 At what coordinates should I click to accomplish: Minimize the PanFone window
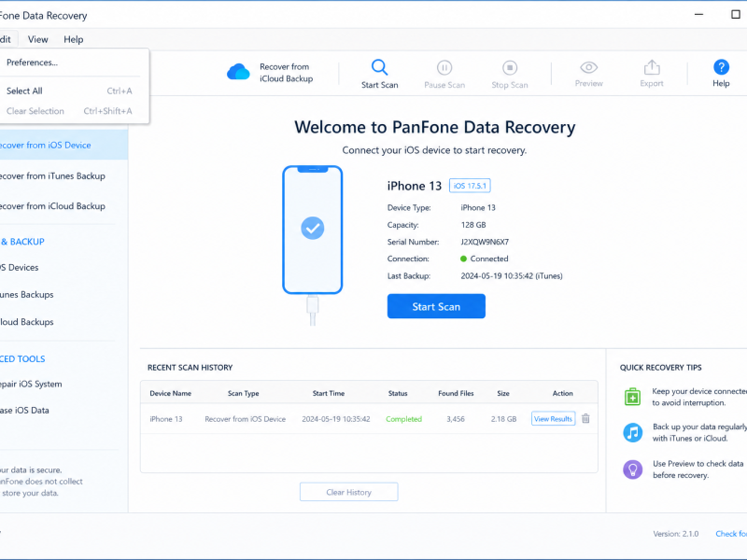698,15
